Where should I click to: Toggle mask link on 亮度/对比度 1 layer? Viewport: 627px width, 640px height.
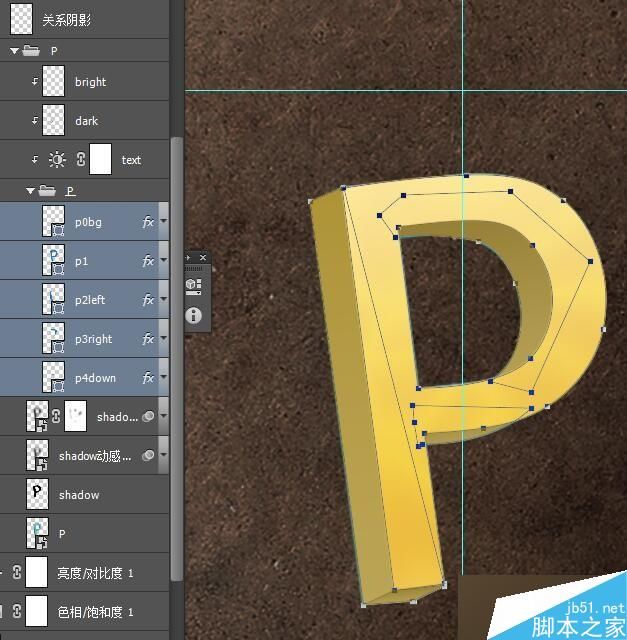coord(17,572)
